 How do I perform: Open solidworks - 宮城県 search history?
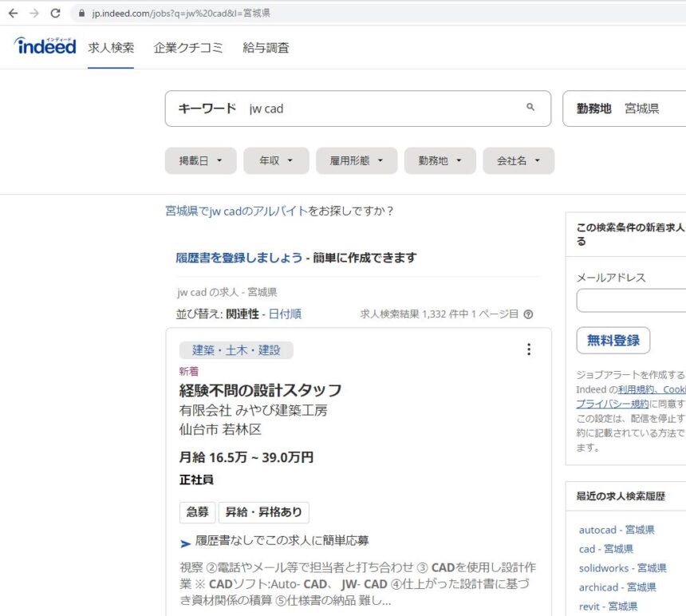coord(622,568)
